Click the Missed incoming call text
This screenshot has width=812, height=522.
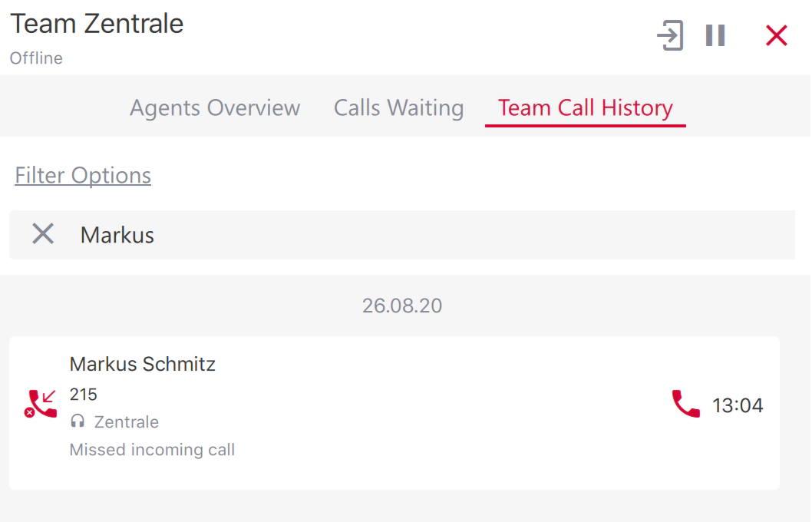click(152, 450)
